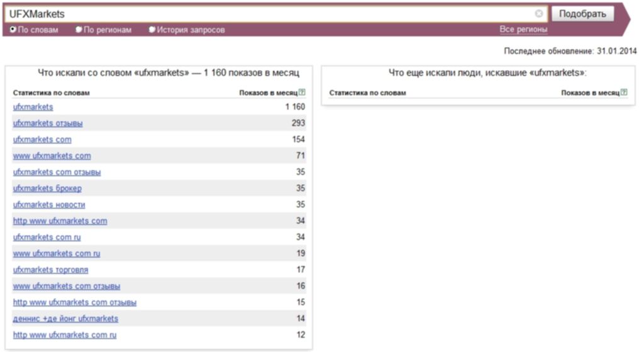Open 'http www ufxmarkets com отзывы' link
644x352 pixels.
(75, 302)
